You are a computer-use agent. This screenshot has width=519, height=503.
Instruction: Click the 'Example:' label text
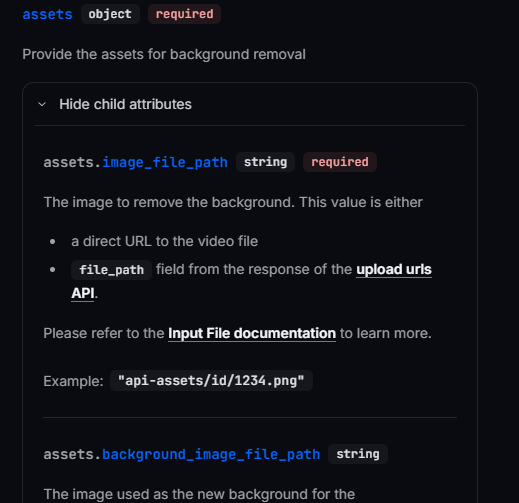point(73,381)
